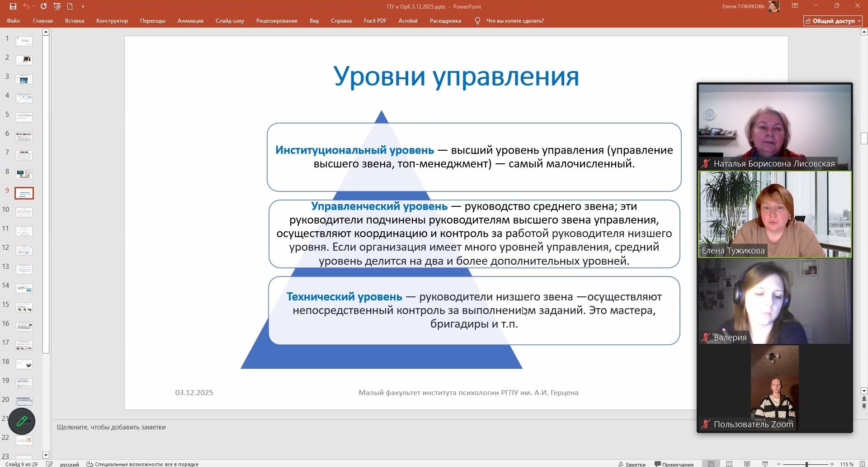Toggle Normal view button in status bar
868x467 pixels.
[x=711, y=464]
